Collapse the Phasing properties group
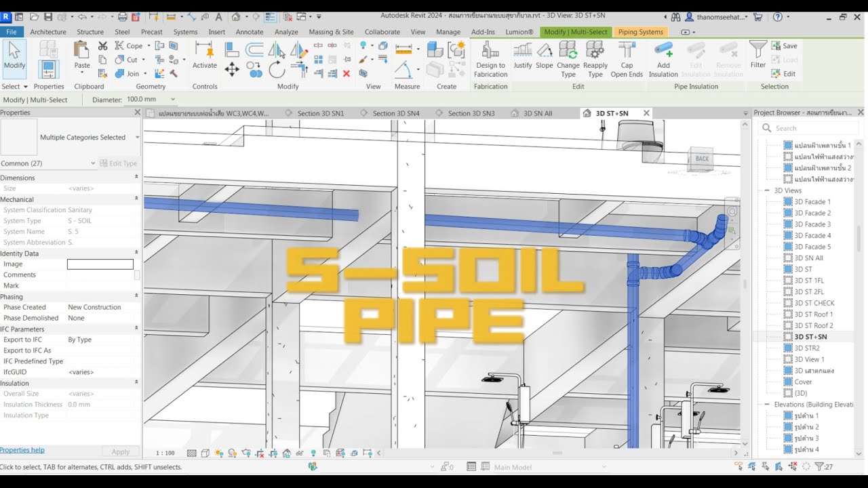The height and width of the screenshot is (488, 868). click(136, 297)
